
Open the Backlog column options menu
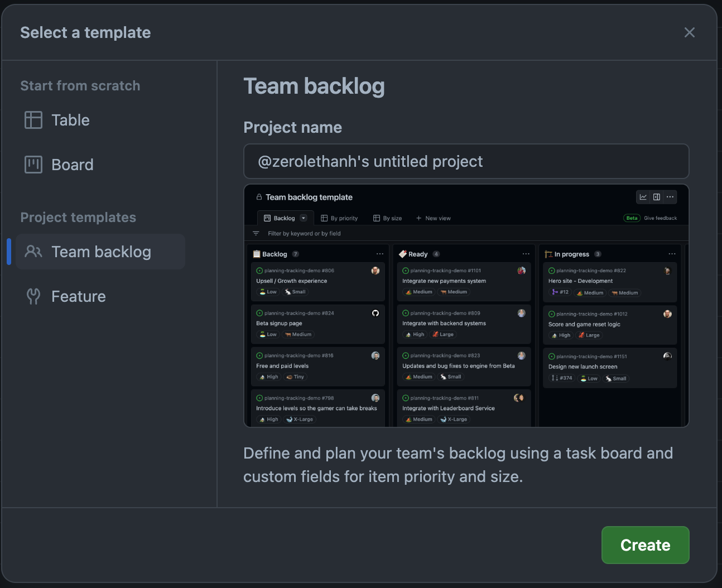pos(380,254)
